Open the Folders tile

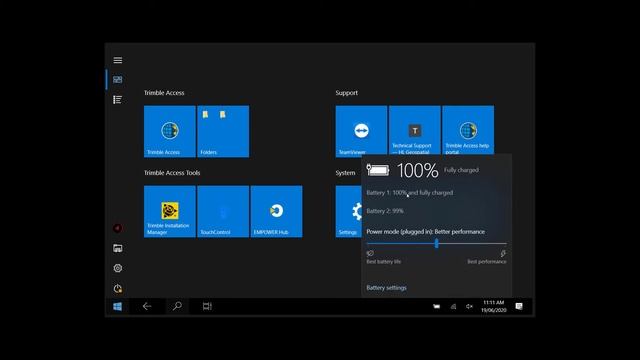pyautogui.click(x=223, y=131)
